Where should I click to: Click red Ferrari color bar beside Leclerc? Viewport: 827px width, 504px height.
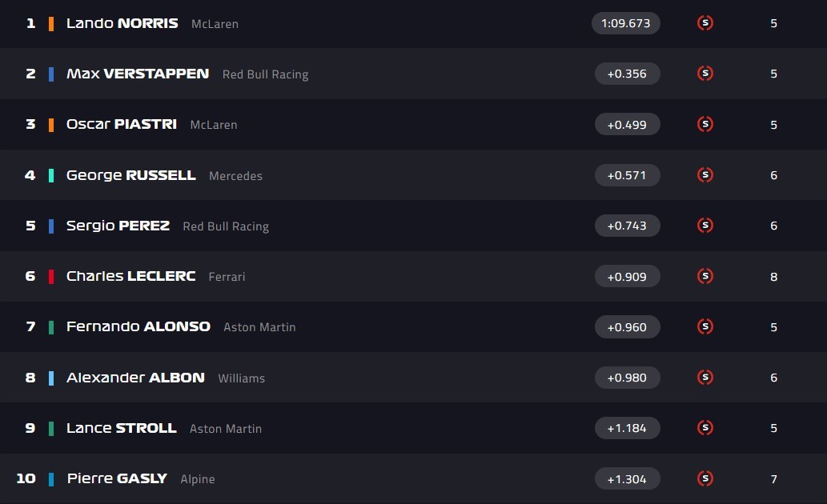click(x=51, y=276)
